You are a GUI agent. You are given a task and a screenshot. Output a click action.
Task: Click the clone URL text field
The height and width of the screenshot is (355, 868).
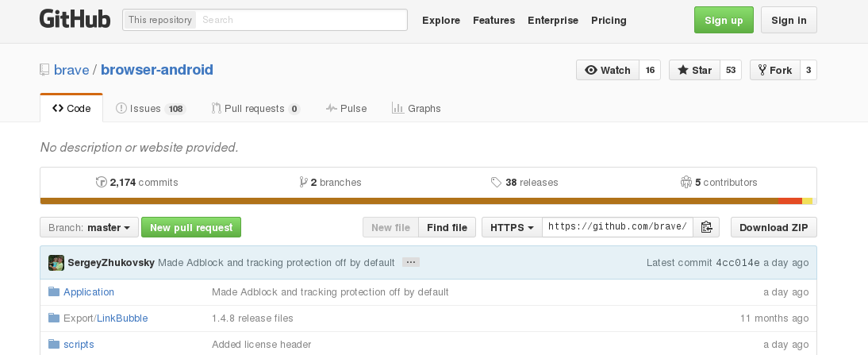pyautogui.click(x=618, y=227)
